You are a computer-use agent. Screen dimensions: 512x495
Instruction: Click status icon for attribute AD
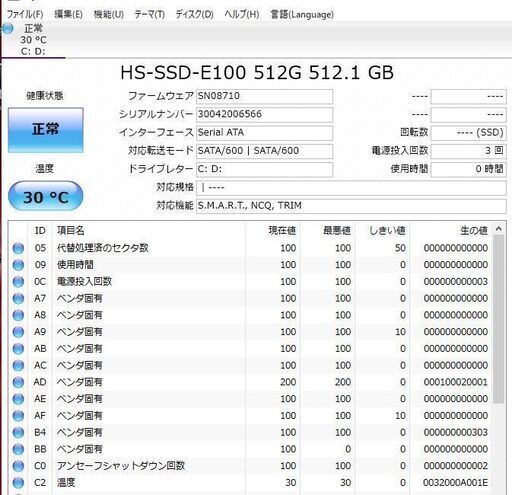[18, 382]
